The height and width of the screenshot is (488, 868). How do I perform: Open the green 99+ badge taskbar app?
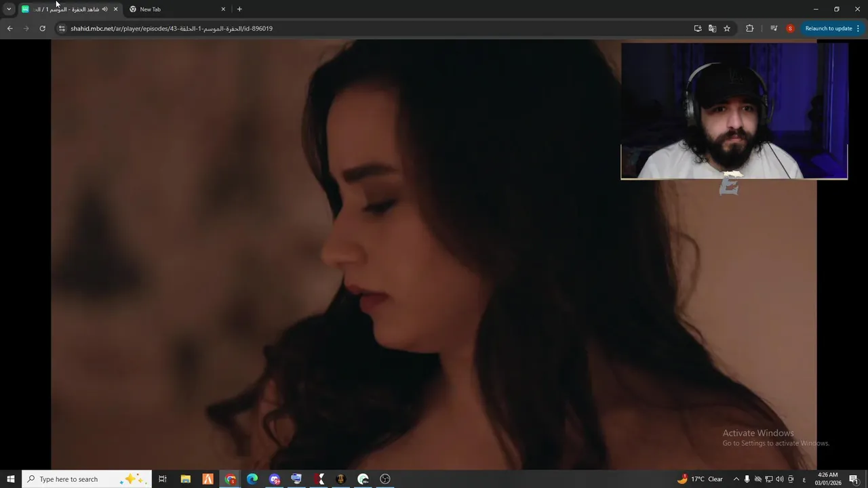tap(363, 479)
